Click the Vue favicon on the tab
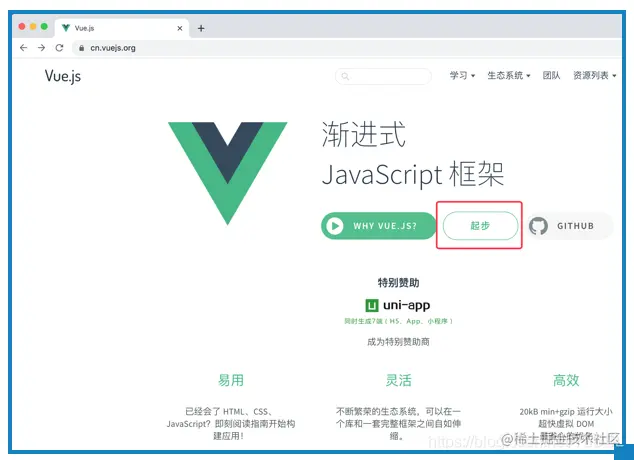Screen dimensions: 634x460 click(66, 28)
